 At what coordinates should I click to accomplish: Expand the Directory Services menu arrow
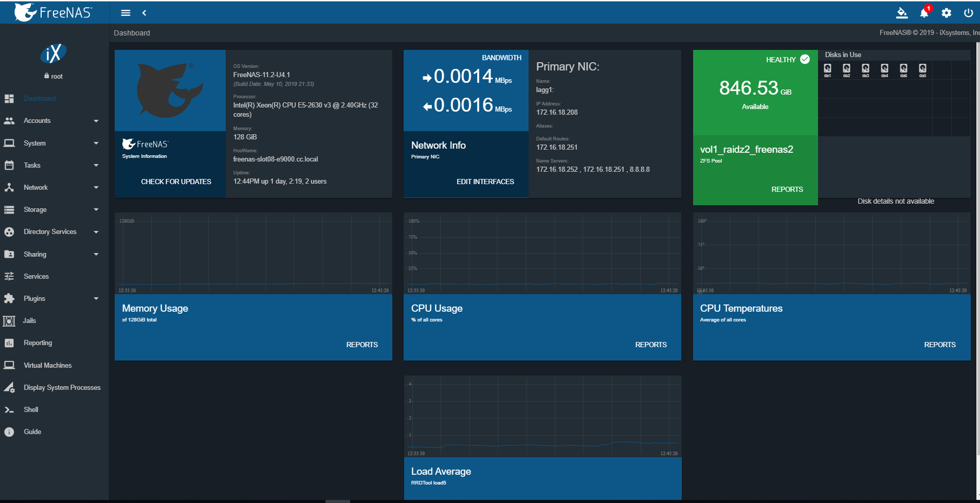(x=96, y=232)
